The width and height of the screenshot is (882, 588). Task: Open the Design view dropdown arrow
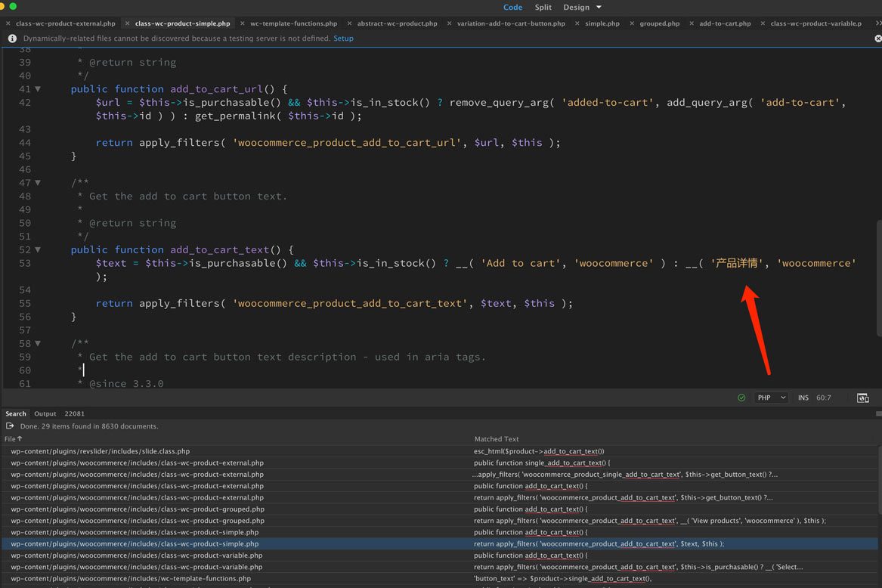pos(599,8)
